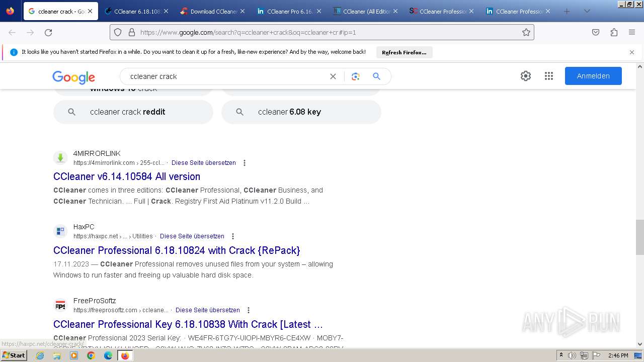Open Microsoft Edge from the taskbar

click(x=108, y=355)
